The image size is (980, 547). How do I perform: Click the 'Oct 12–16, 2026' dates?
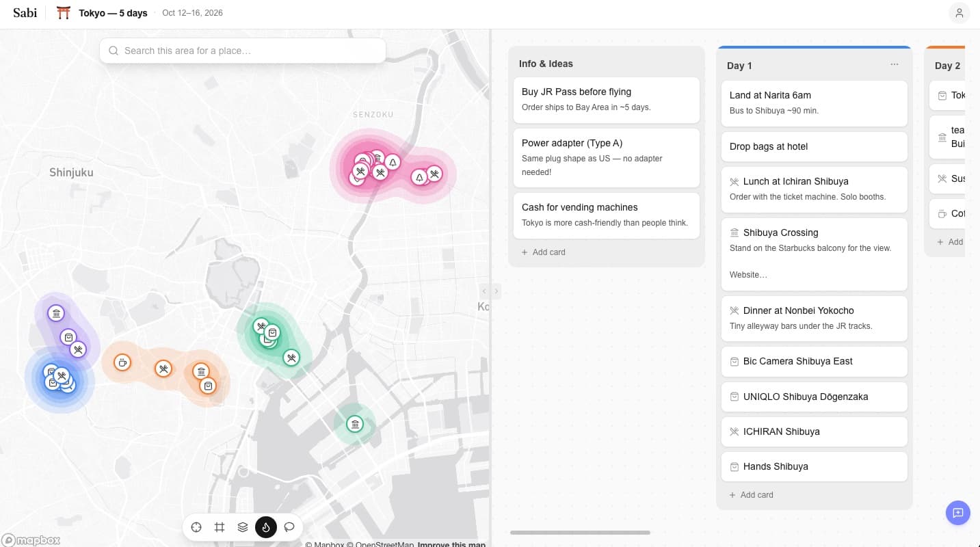click(x=192, y=13)
